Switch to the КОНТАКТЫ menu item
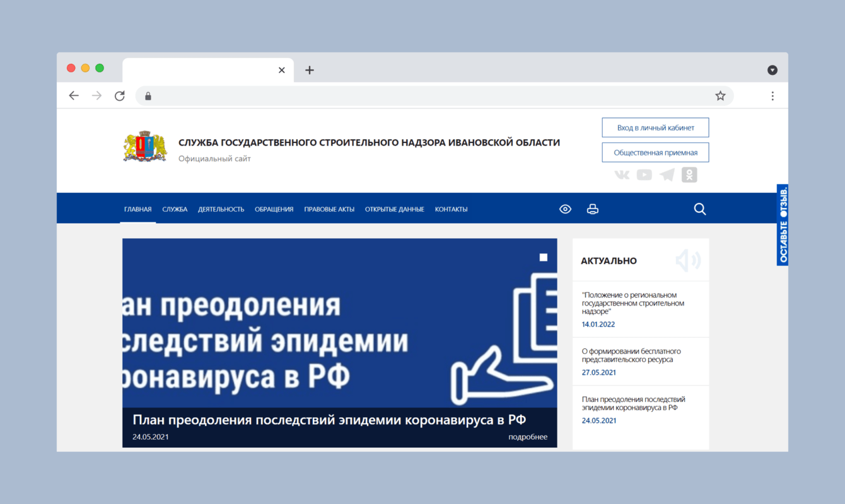 (451, 209)
